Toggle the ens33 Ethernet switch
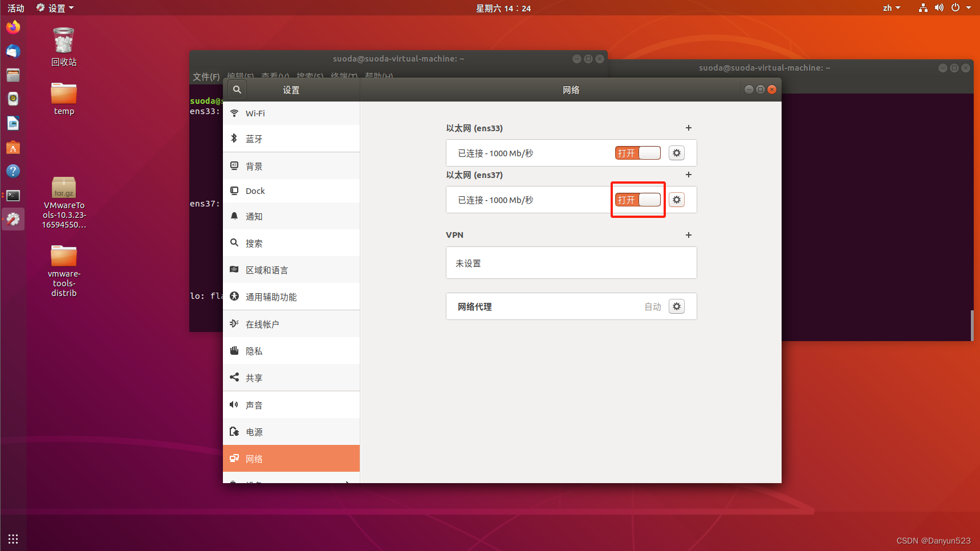980x551 pixels. click(x=638, y=153)
